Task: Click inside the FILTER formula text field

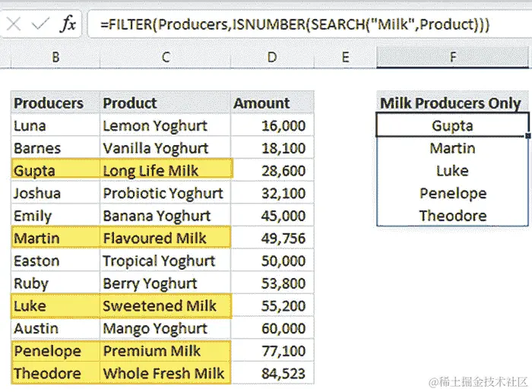Action: [x=309, y=24]
